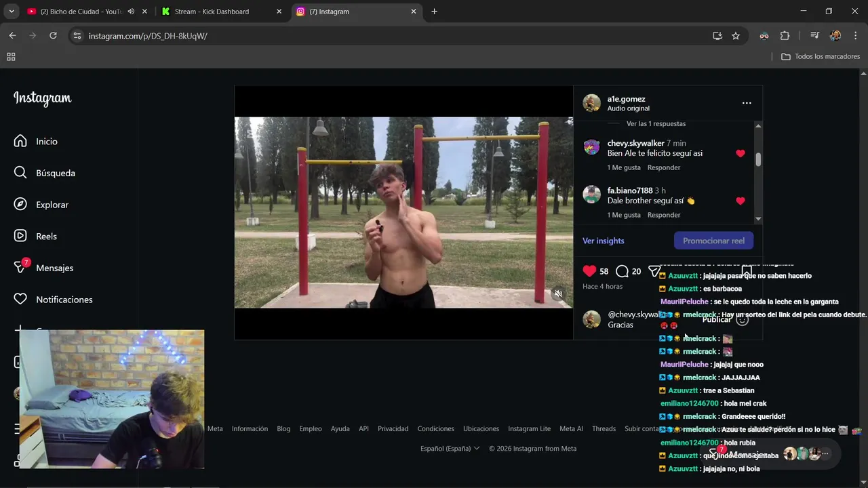Click Ver insights link
This screenshot has width=868, height=488.
point(604,241)
